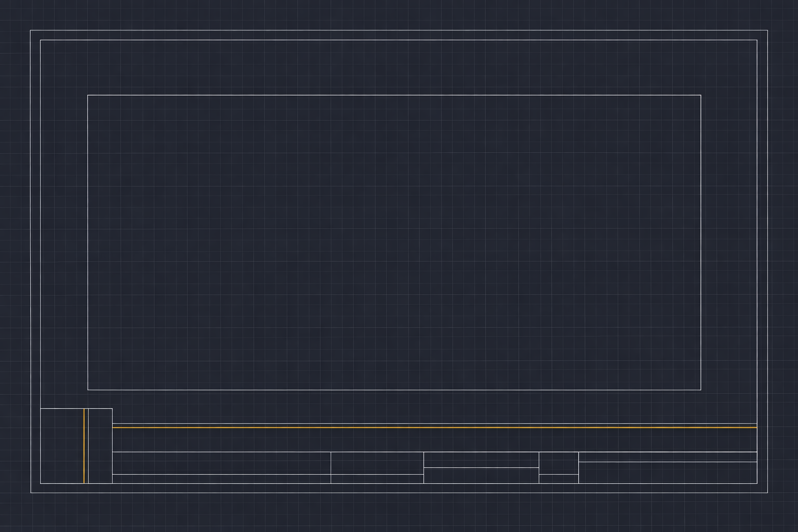Click the third title block cell's upper half

pyautogui.click(x=481, y=460)
